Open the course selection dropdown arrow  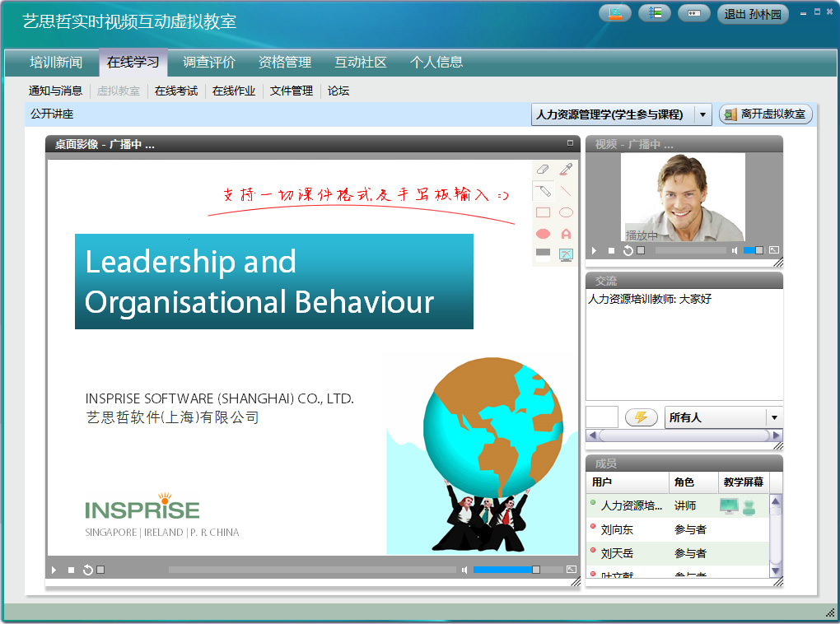pyautogui.click(x=702, y=114)
